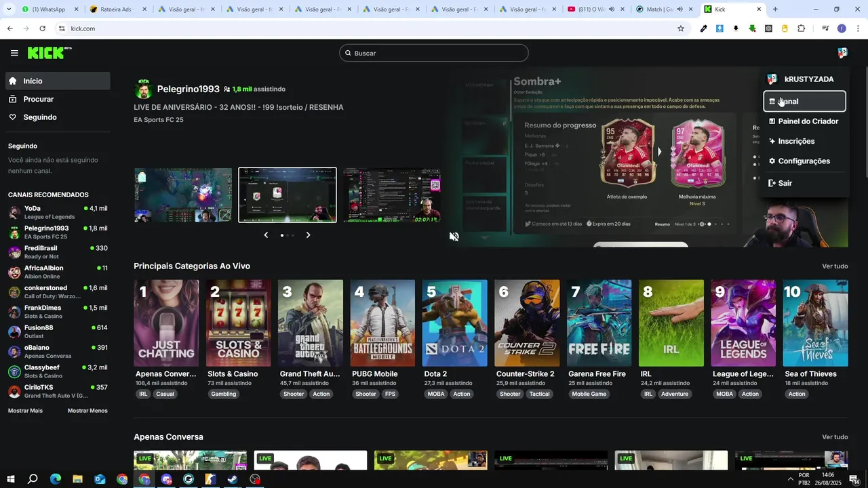
Task: Select the first featured stream thumbnail
Action: click(183, 195)
